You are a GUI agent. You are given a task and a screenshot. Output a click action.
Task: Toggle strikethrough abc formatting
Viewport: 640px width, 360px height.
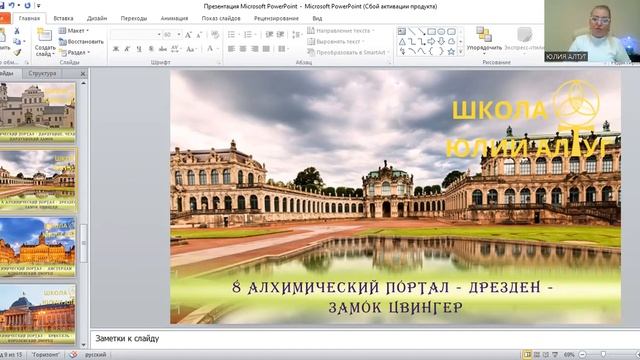pos(162,49)
